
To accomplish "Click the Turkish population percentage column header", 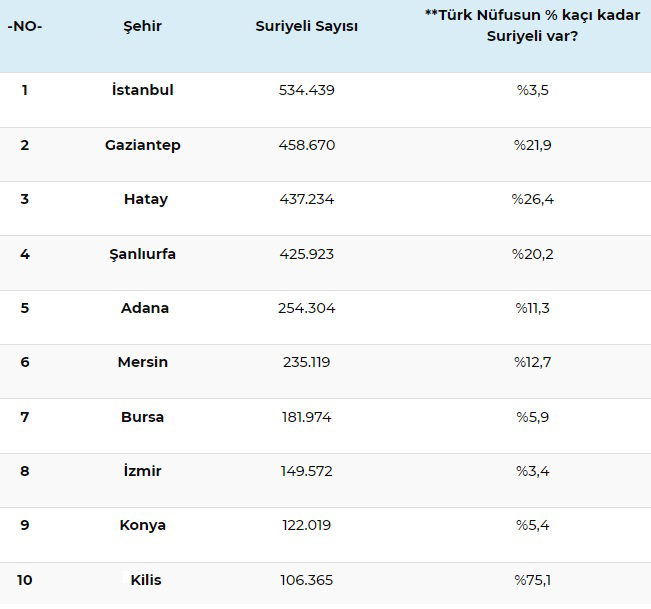I will 532,26.
